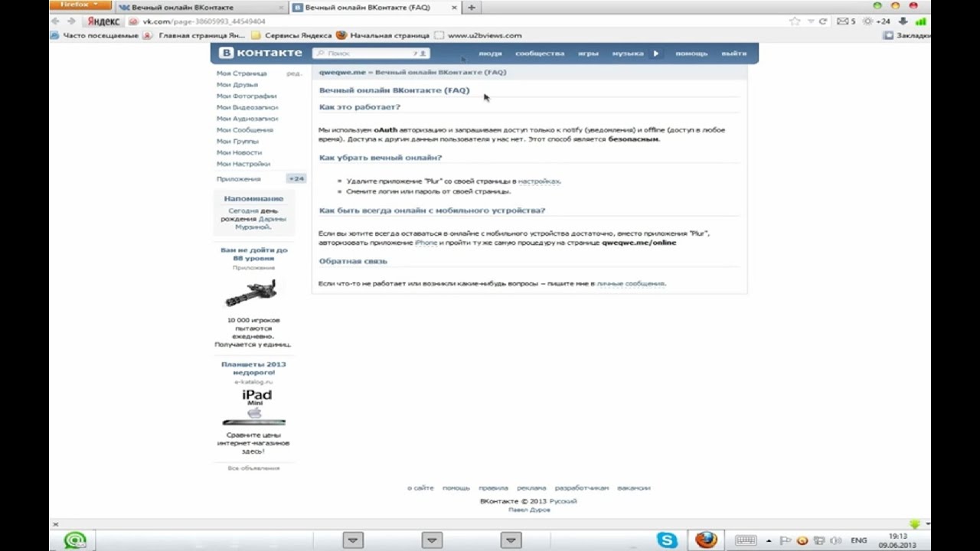Viewport: 980px width, 551px height.
Task: Open the музыка header menu item
Action: coord(628,54)
